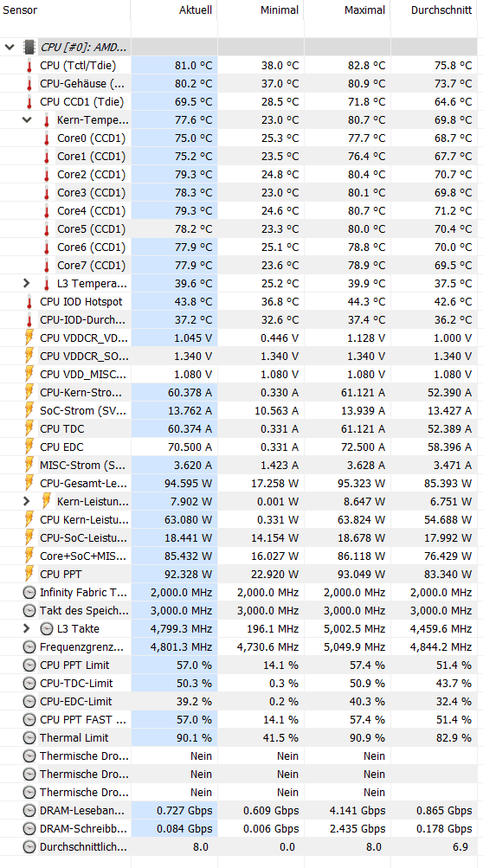
Task: Click the lightning icon beside CPU VDDCR_VD...
Action: coord(29,338)
